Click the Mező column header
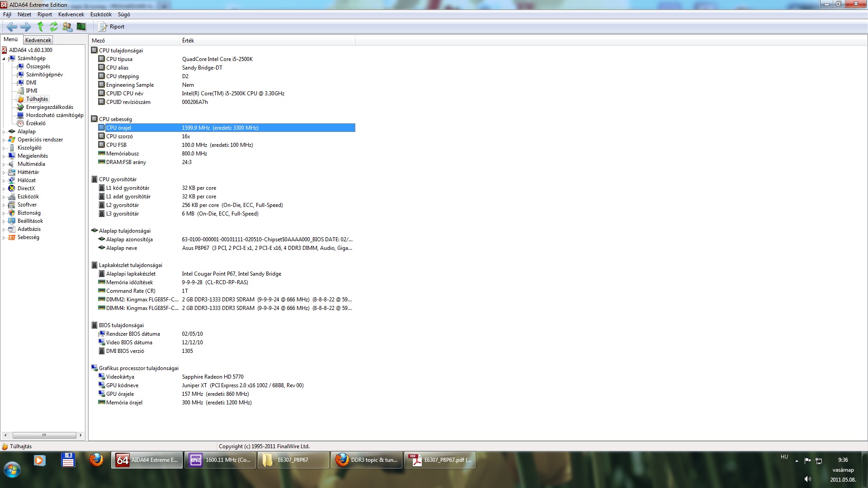Screen dimensions: 868x488 [x=134, y=41]
